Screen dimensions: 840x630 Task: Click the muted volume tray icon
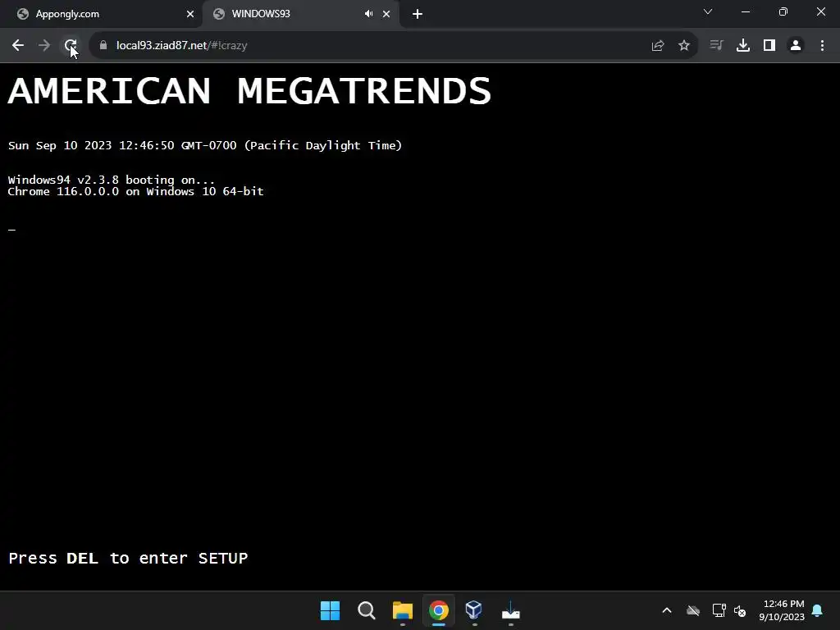point(740,610)
